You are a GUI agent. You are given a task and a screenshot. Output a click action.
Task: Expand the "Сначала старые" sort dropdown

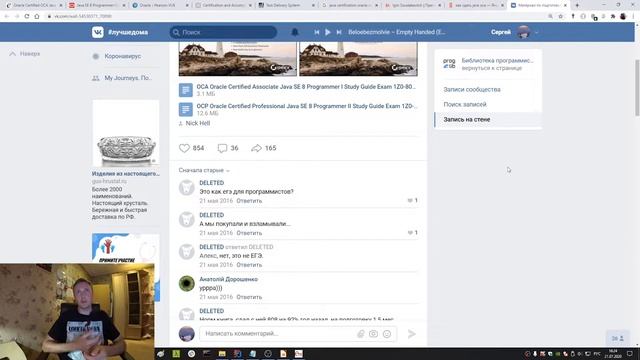tap(204, 170)
